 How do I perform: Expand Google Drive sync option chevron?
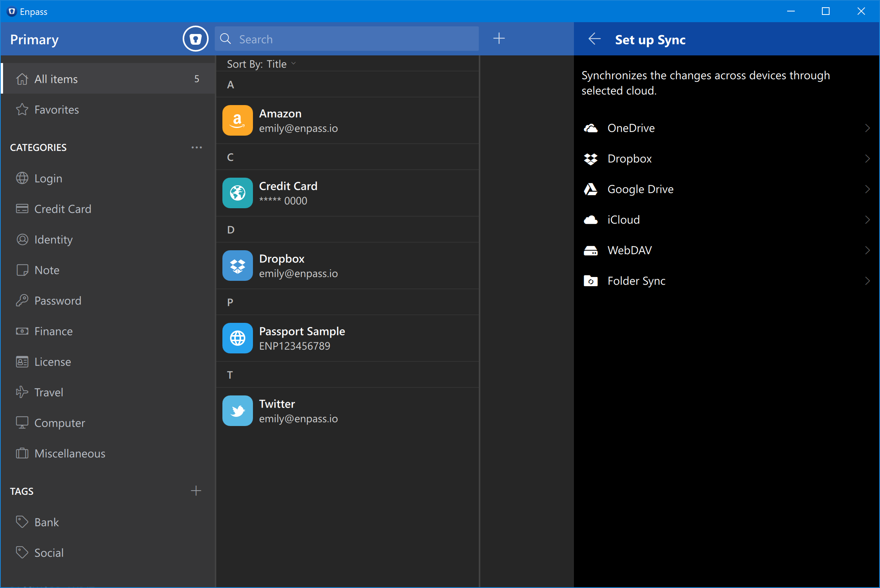pyautogui.click(x=867, y=189)
